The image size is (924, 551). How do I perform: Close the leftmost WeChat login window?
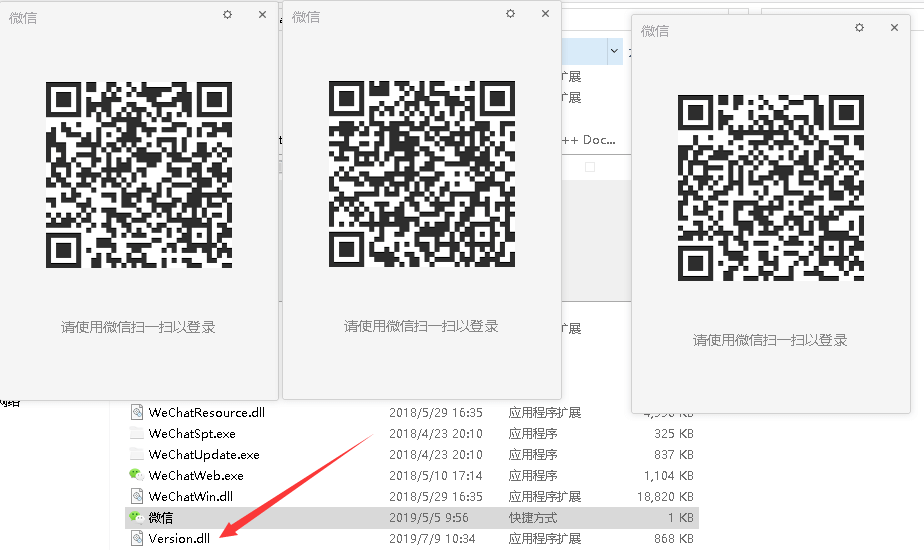coord(262,15)
